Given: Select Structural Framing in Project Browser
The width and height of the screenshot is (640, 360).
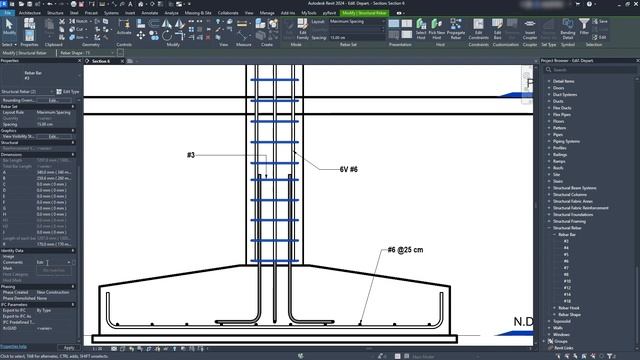Looking at the screenshot, I should [x=569, y=222].
